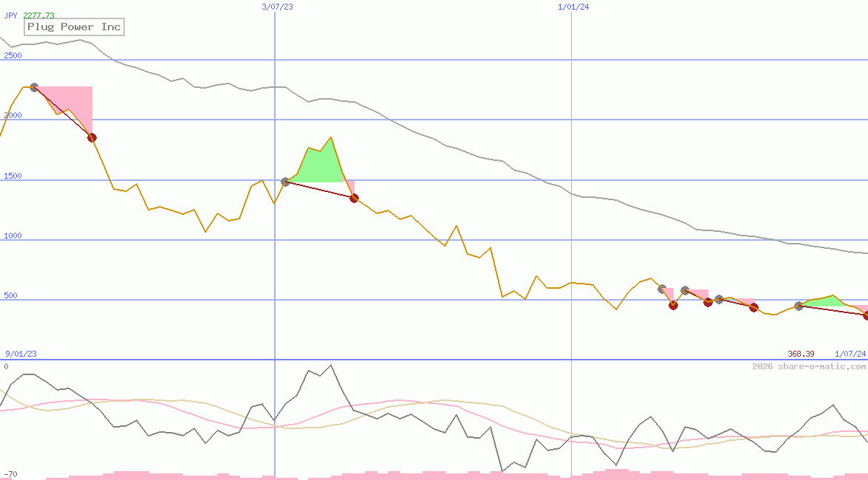The width and height of the screenshot is (868, 480).
Task: Click gray entry marker at the chart's highest peak
Action: tap(34, 88)
